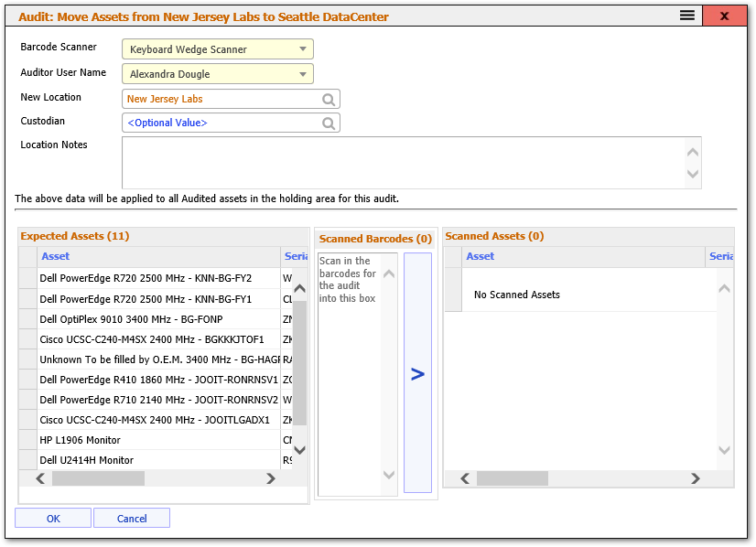Open the Auditor User Name dropdown
This screenshot has height=547, width=756.
click(304, 73)
